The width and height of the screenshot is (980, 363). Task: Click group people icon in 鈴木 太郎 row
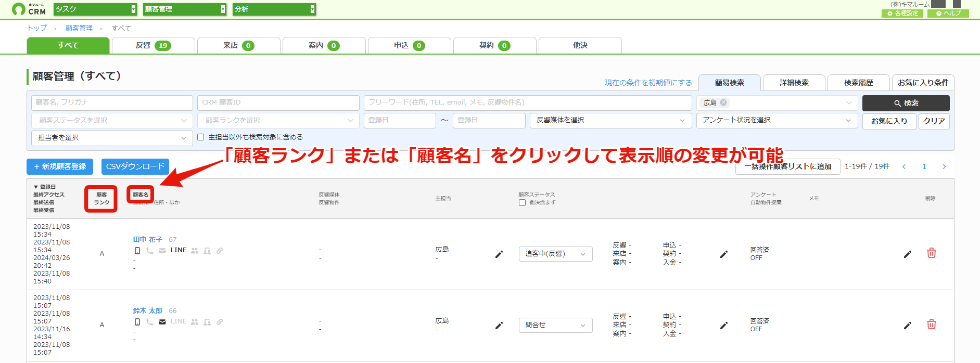195,322
